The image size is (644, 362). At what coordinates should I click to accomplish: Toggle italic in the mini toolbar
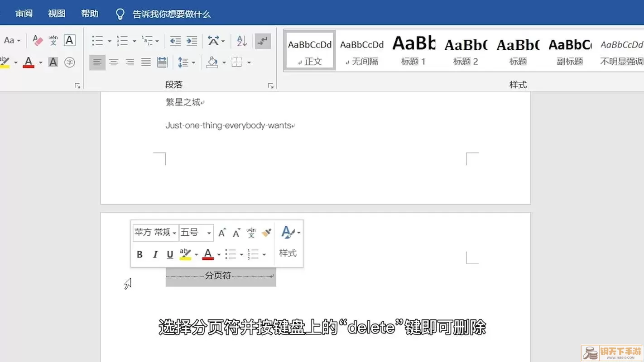tap(155, 254)
